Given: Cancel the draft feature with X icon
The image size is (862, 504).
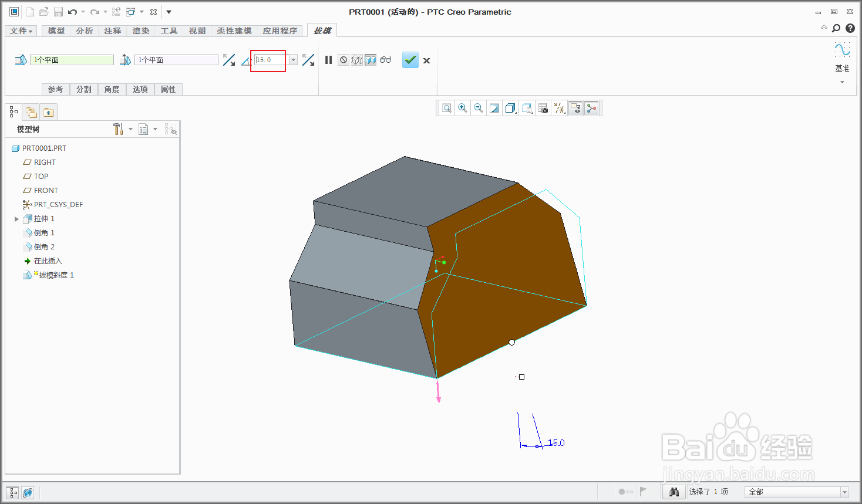Looking at the screenshot, I should [427, 60].
